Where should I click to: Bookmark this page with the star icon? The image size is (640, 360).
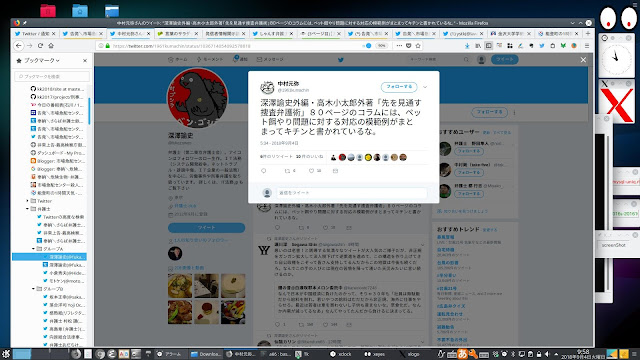[418, 46]
